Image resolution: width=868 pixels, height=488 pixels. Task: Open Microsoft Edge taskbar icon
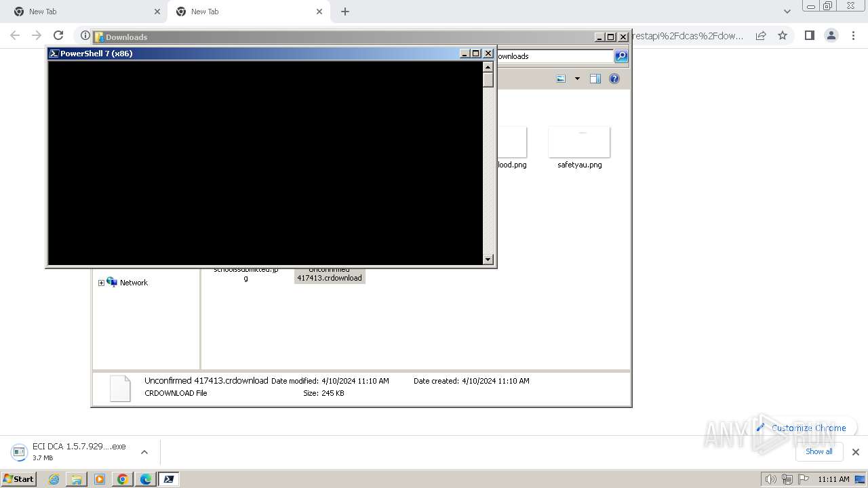[x=146, y=479]
